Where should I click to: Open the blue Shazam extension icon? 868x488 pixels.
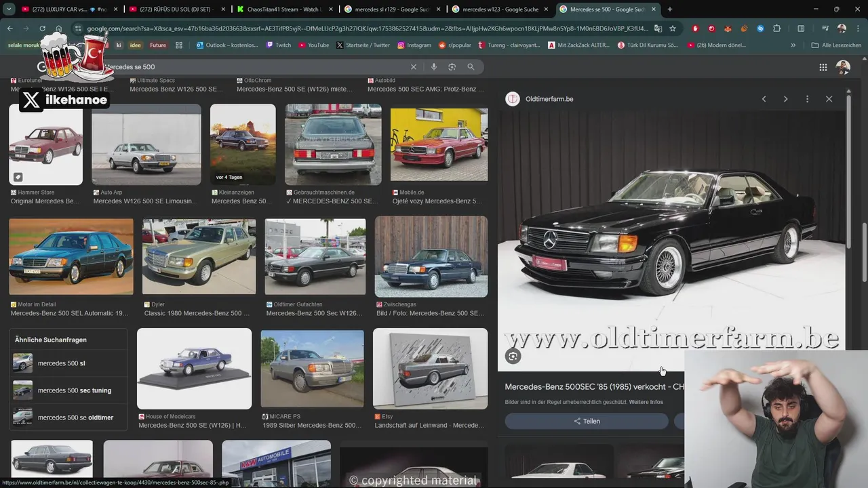pyautogui.click(x=760, y=28)
